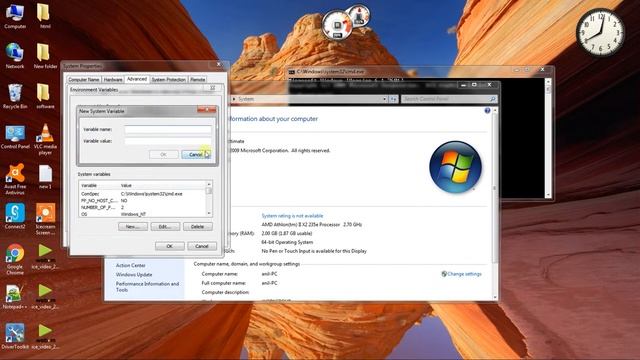640x360 pixels.
Task: Switch to the Hardware tab
Action: tap(113, 80)
